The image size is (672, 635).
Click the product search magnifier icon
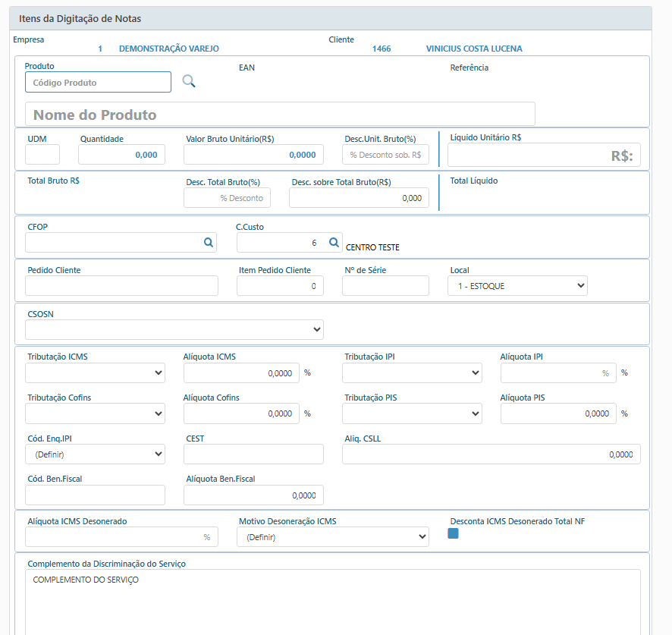click(189, 81)
